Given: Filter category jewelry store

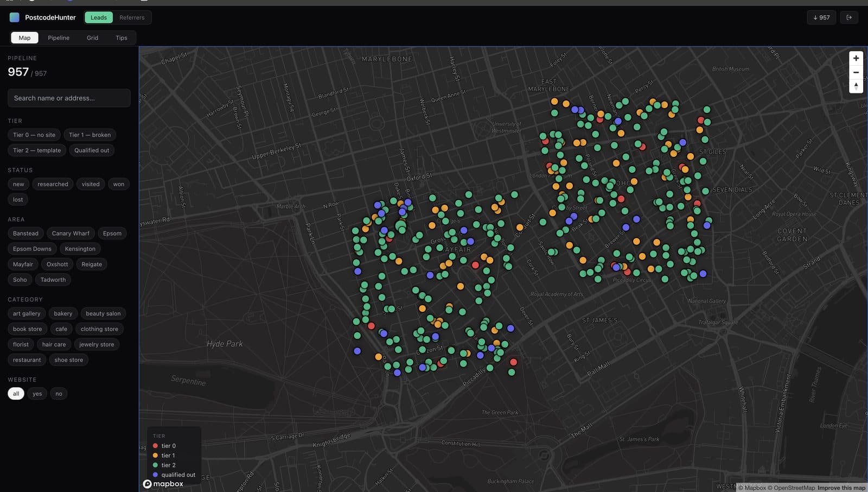Looking at the screenshot, I should pos(97,344).
